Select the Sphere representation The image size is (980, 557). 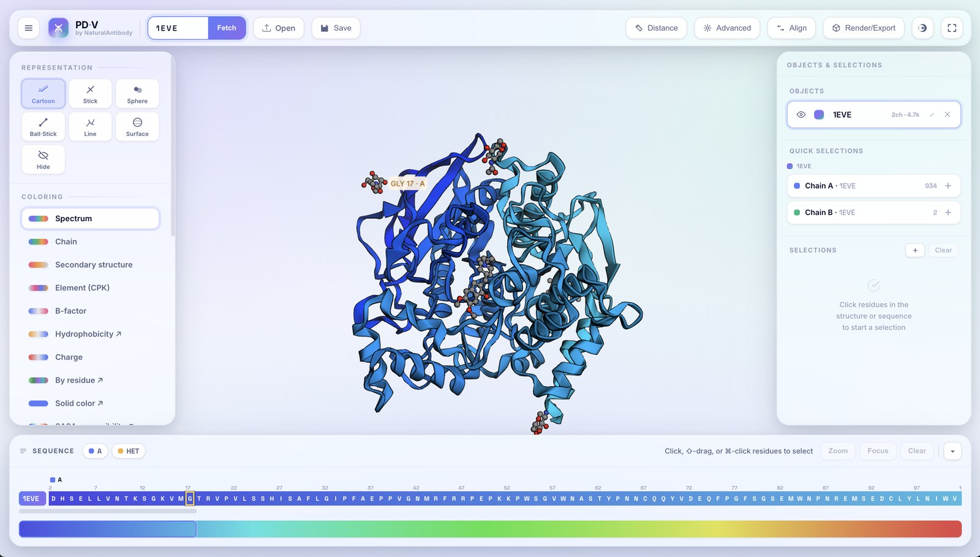pyautogui.click(x=137, y=94)
